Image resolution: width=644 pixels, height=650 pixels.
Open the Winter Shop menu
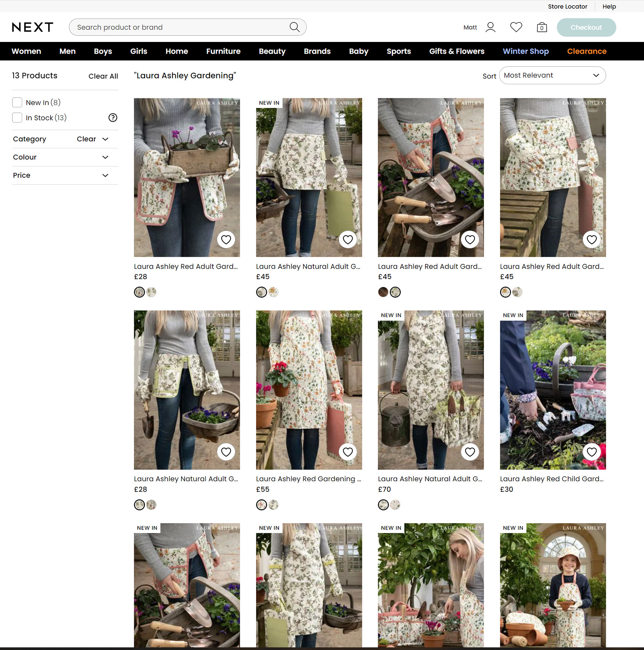tap(526, 51)
